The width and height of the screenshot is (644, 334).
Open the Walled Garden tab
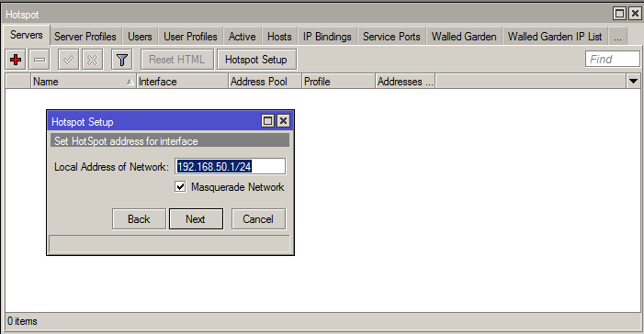pos(464,37)
